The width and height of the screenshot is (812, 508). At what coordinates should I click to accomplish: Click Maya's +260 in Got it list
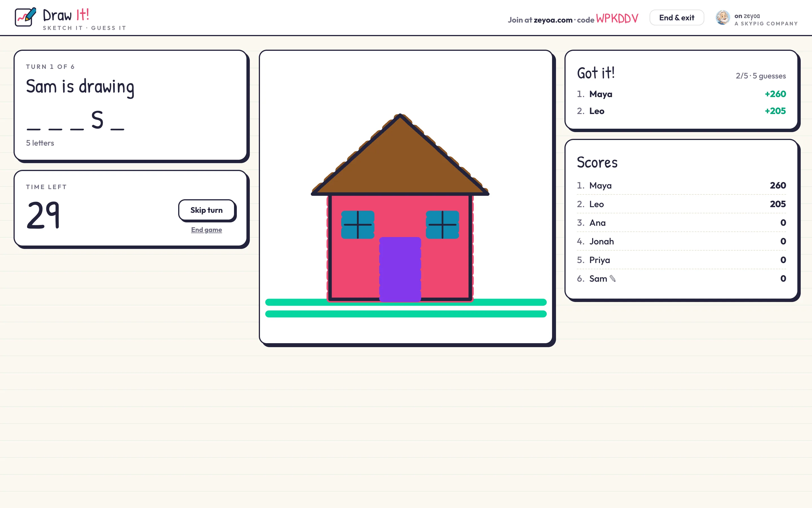[775, 94]
